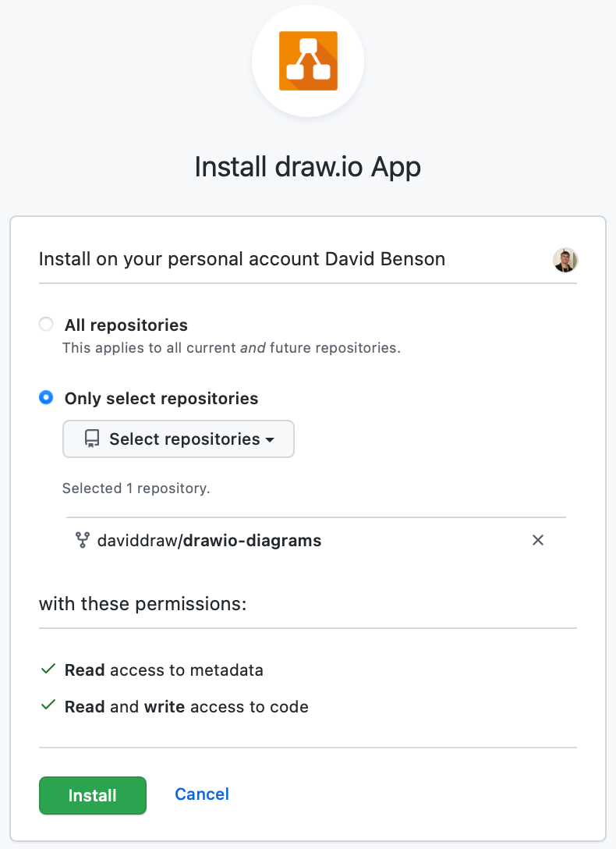Select the Only select repositories radio button
The height and width of the screenshot is (849, 616).
pos(45,397)
